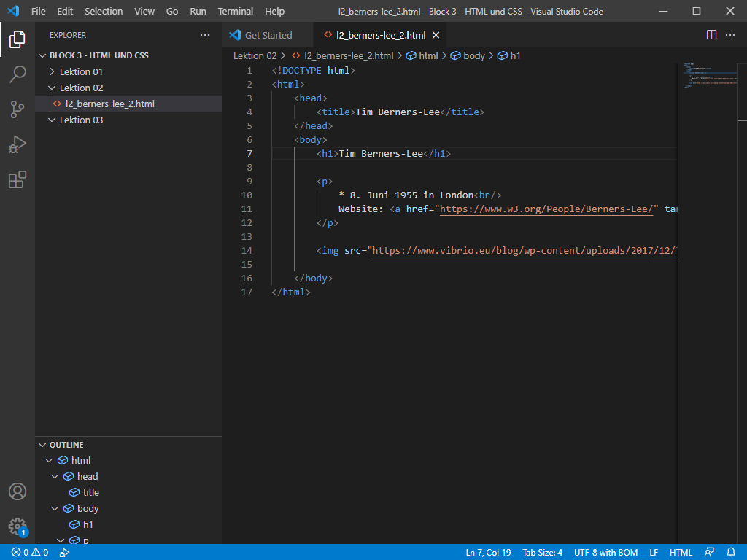Click UTF-8 with BOM encoding
Viewport: 747px width, 560px height.
click(605, 553)
